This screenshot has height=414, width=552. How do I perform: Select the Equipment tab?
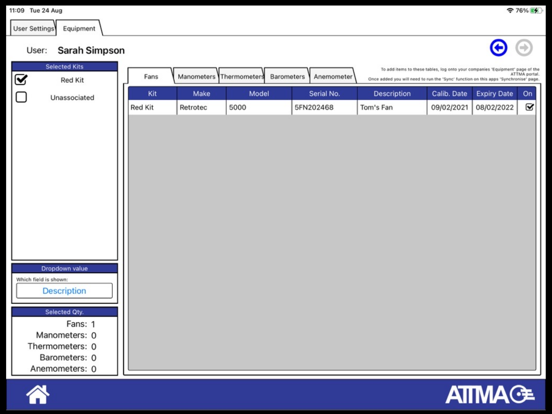[x=79, y=29]
